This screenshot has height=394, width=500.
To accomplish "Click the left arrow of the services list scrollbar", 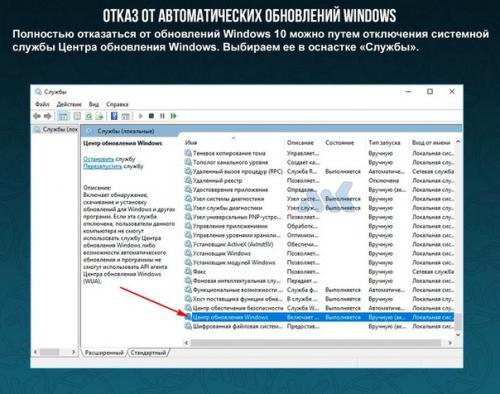I will click(x=186, y=342).
